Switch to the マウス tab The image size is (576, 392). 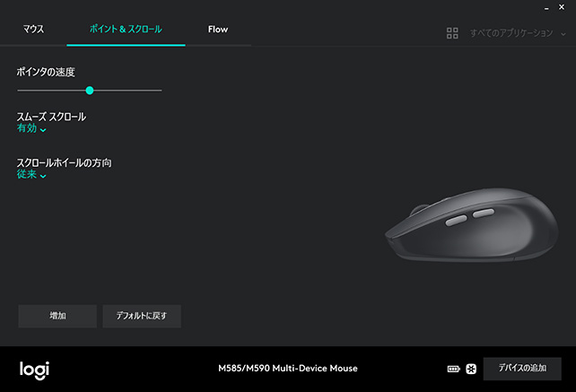coord(33,30)
